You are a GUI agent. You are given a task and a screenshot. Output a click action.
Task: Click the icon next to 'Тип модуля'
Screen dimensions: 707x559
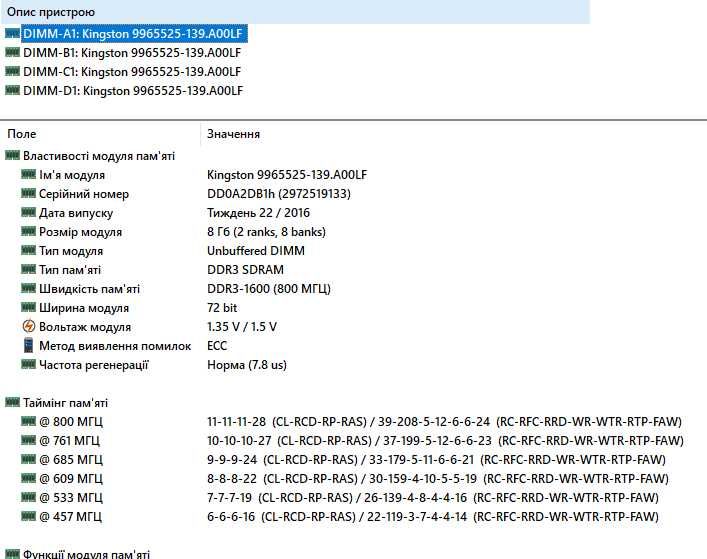point(28,250)
